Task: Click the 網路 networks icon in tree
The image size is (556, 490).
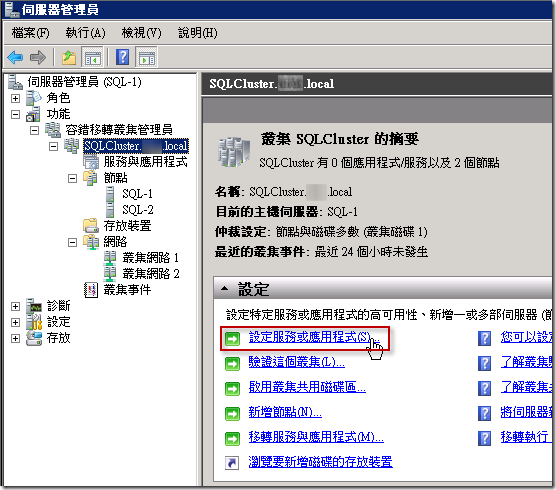Action: click(91, 242)
